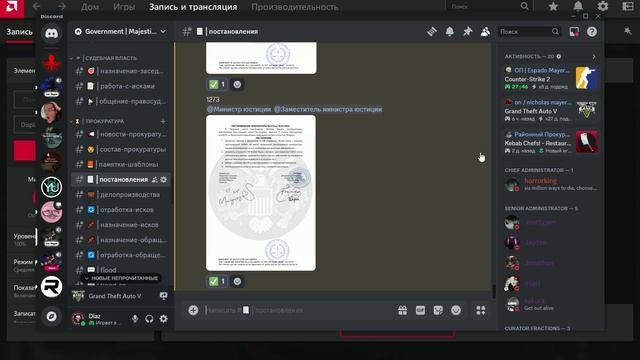Toggle the member list icon

tap(485, 32)
